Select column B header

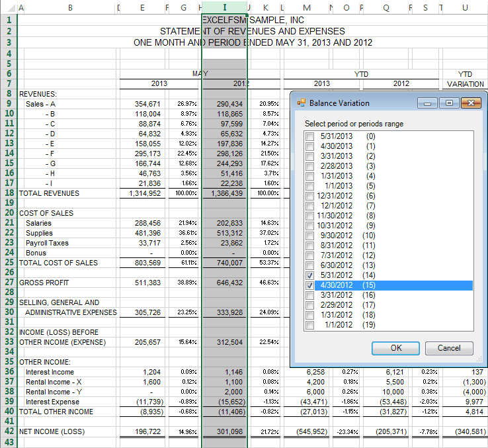(70, 8)
